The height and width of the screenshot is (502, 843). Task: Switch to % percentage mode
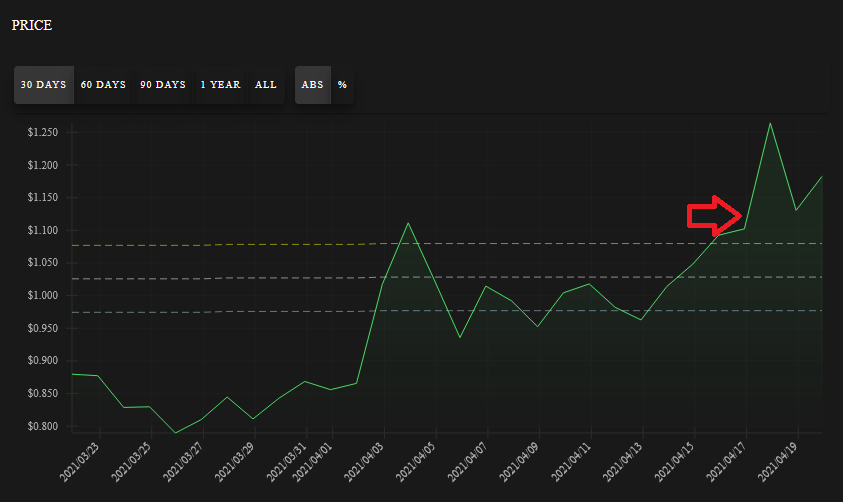(x=342, y=85)
